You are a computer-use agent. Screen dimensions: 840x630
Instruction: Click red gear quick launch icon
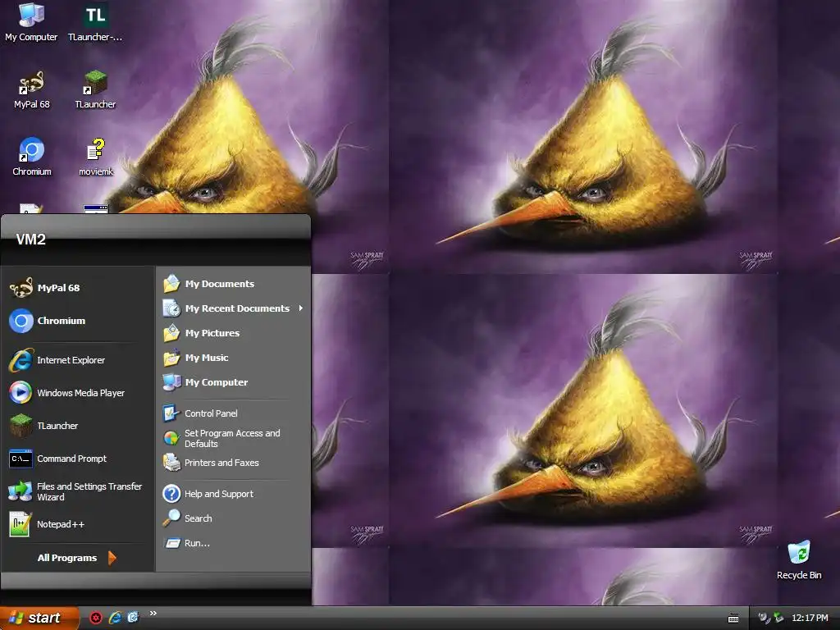click(96, 618)
